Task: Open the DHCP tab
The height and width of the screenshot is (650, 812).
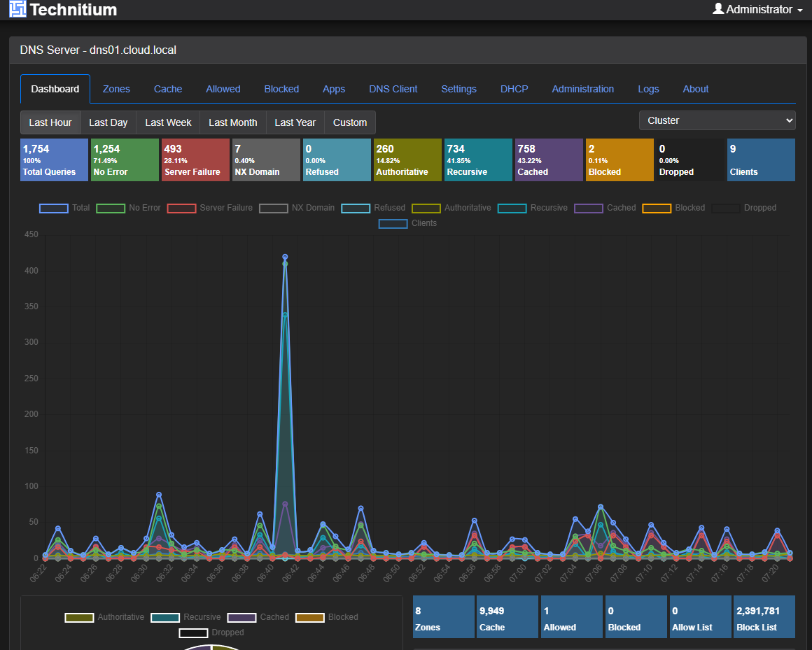Action: coord(514,89)
